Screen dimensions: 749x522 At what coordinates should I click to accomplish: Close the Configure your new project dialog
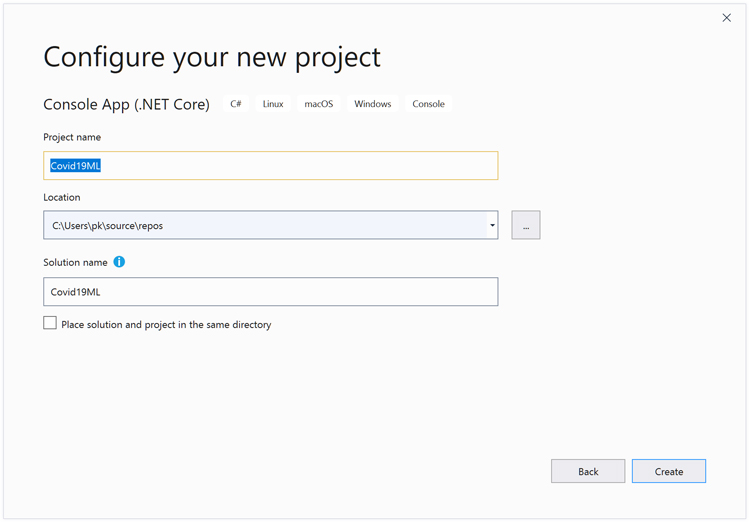pyautogui.click(x=726, y=18)
